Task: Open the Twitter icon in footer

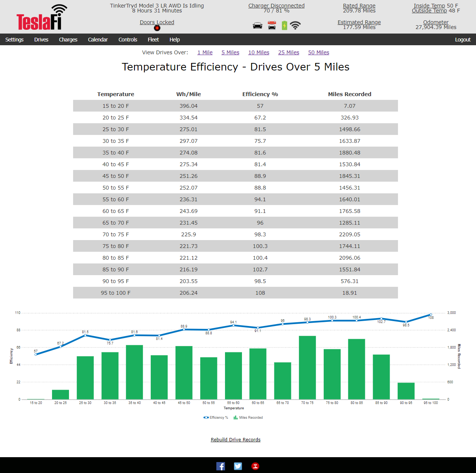Action: tap(238, 466)
